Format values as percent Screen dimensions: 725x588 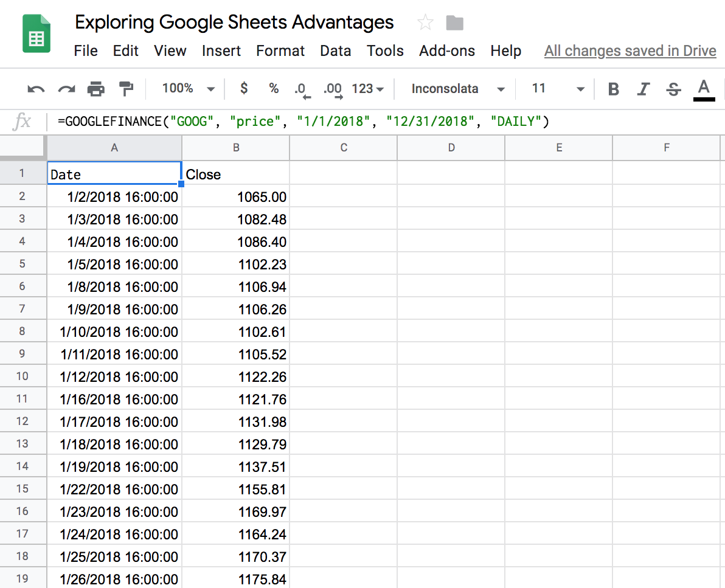[x=273, y=88]
